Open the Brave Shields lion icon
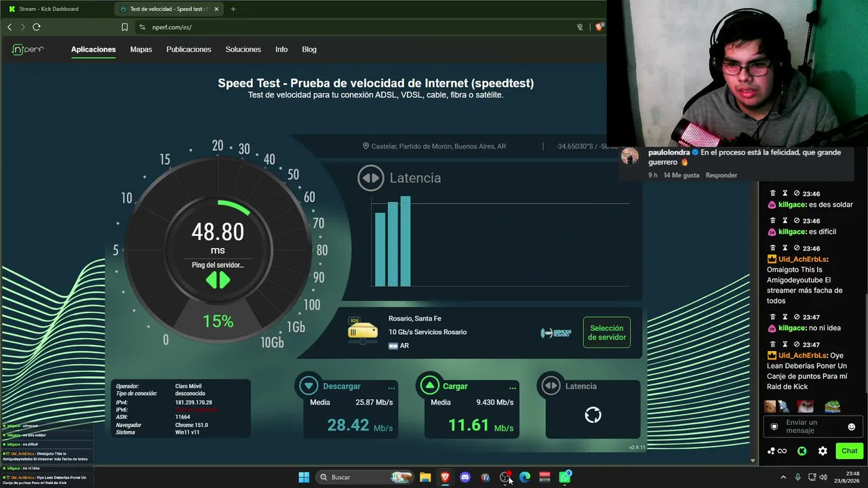868x488 pixels. point(599,27)
